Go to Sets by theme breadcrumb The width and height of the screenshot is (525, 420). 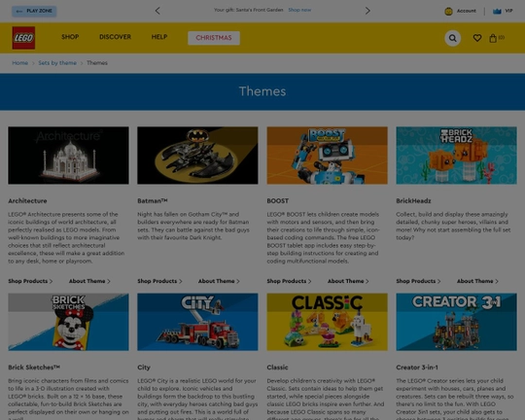pyautogui.click(x=57, y=63)
